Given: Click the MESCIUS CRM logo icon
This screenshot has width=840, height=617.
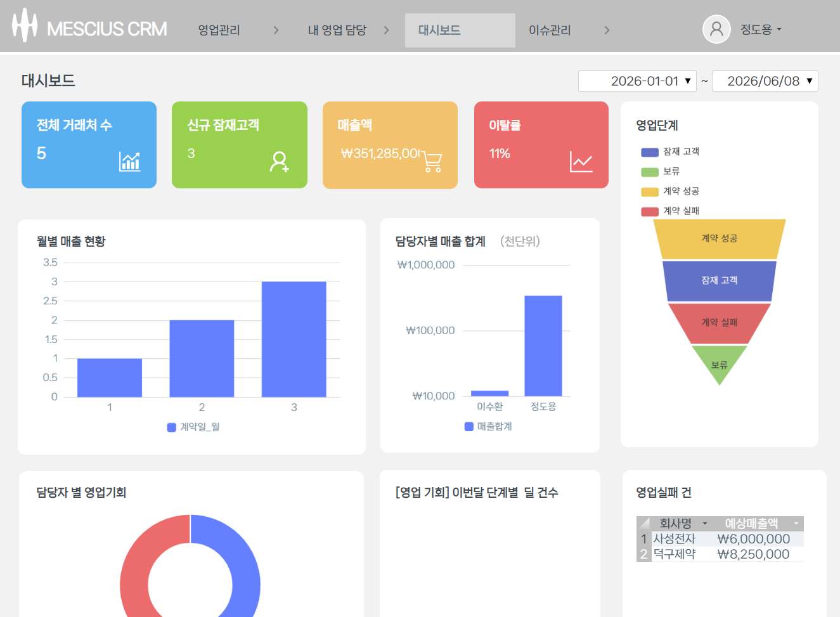Looking at the screenshot, I should tap(25, 25).
